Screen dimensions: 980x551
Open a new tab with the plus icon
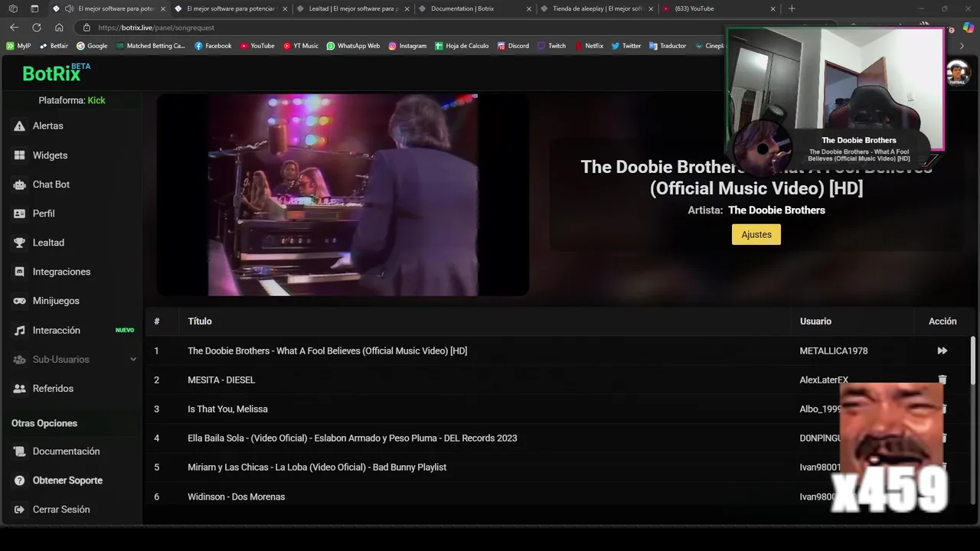click(792, 8)
